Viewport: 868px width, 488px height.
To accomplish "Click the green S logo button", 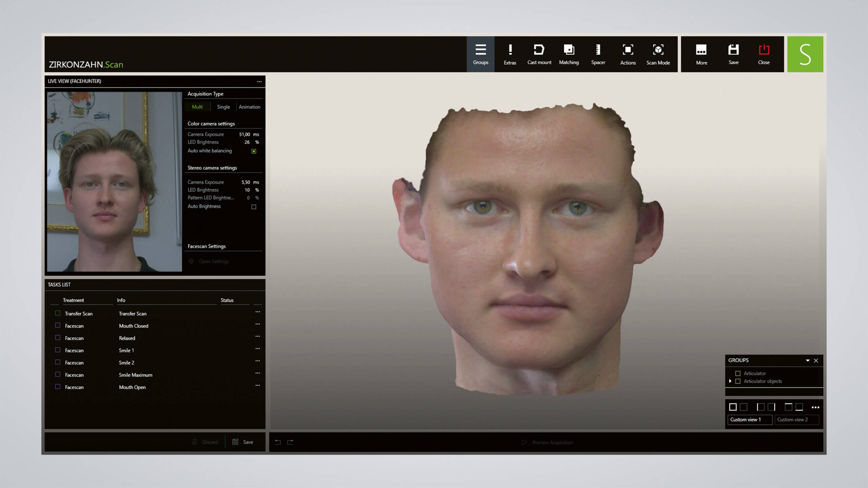I will pyautogui.click(x=805, y=54).
